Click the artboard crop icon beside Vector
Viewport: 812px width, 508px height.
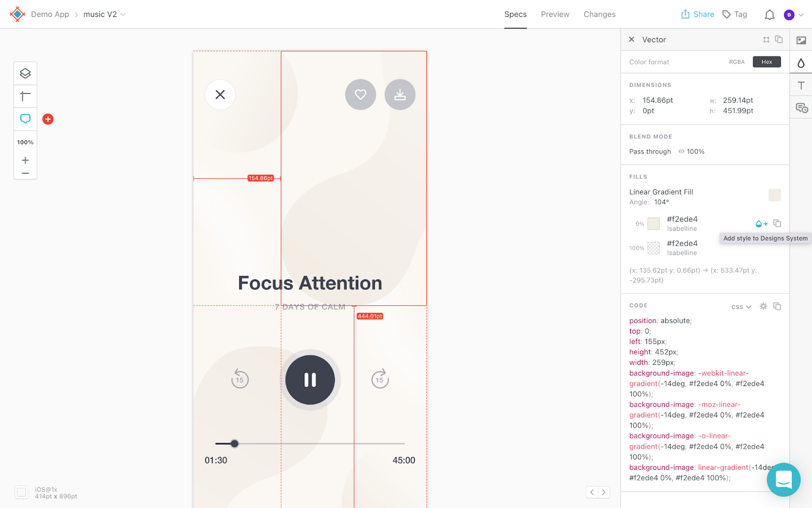pos(766,40)
